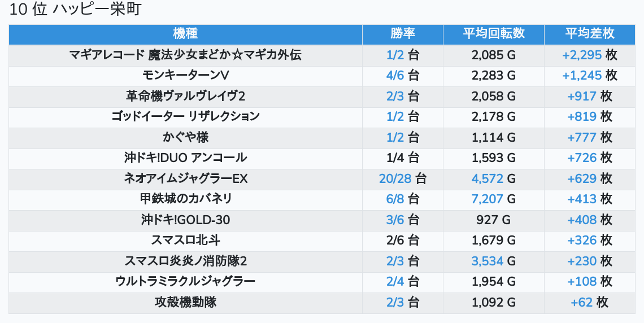644x323 pixels.
Task: Open the +917 link for 革命機ヴァルヴレイヴ2
Action: 581,97
